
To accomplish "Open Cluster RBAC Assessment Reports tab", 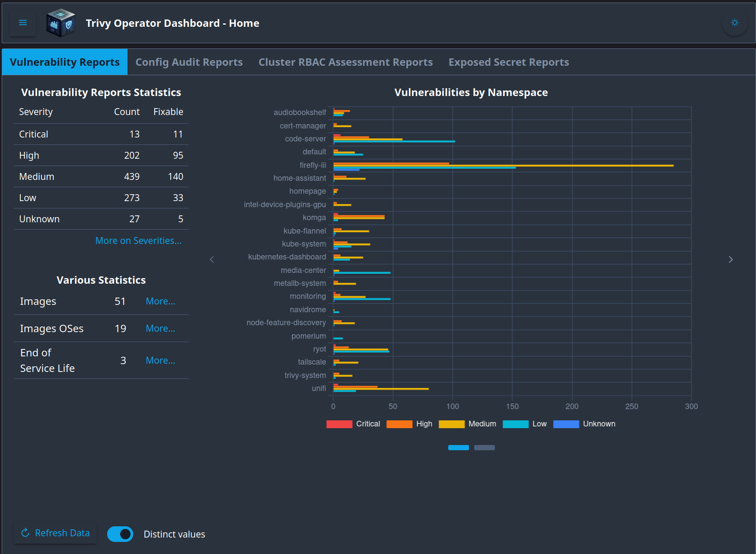I will coord(345,62).
